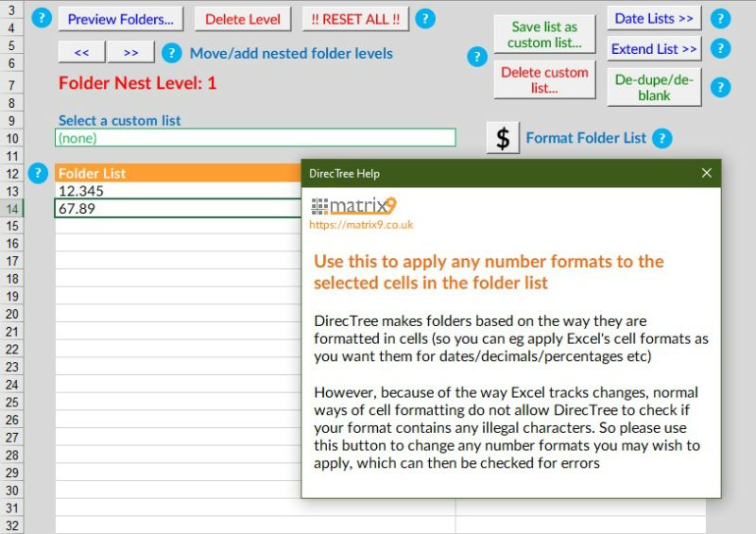Click Delete custom list button
The image size is (756, 534).
[x=544, y=80]
